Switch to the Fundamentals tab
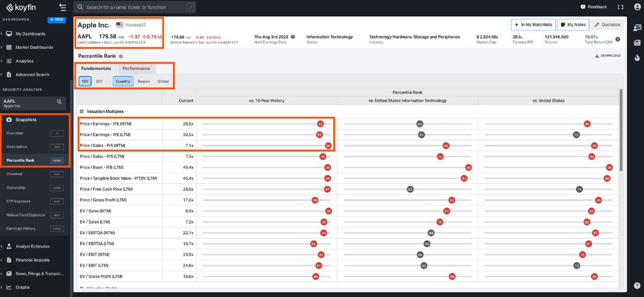The width and height of the screenshot is (644, 297). coord(96,69)
